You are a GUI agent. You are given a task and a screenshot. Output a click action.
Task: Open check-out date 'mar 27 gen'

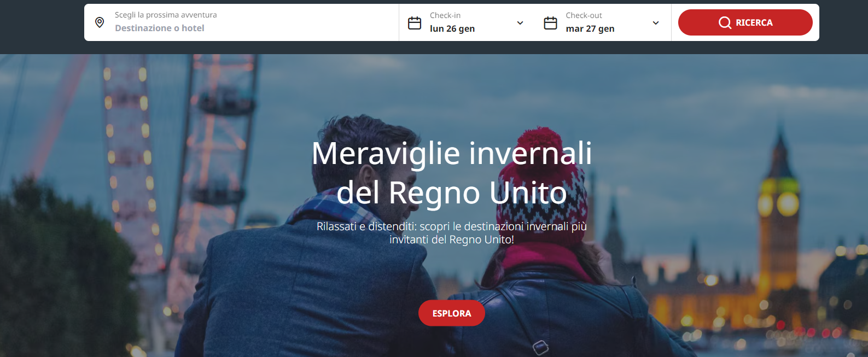point(590,29)
